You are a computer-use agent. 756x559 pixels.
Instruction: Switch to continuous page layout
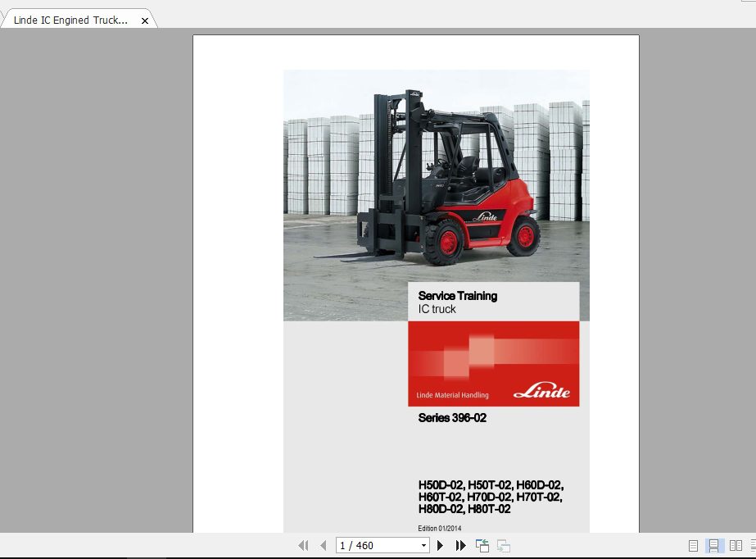coord(714,546)
